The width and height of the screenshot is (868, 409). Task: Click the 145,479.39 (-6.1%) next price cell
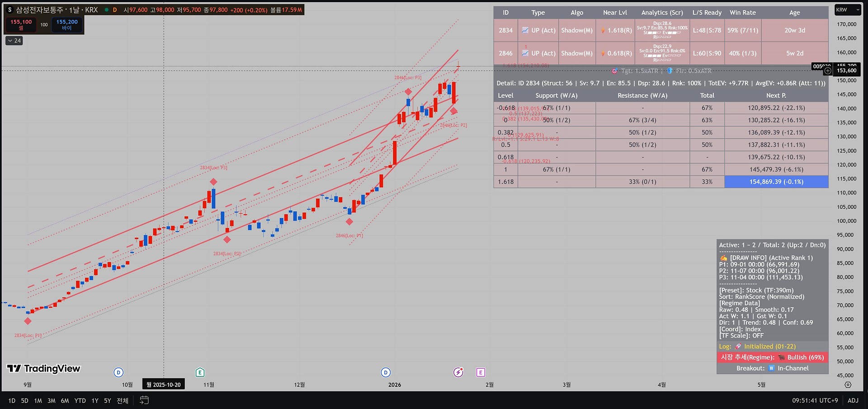pos(777,170)
